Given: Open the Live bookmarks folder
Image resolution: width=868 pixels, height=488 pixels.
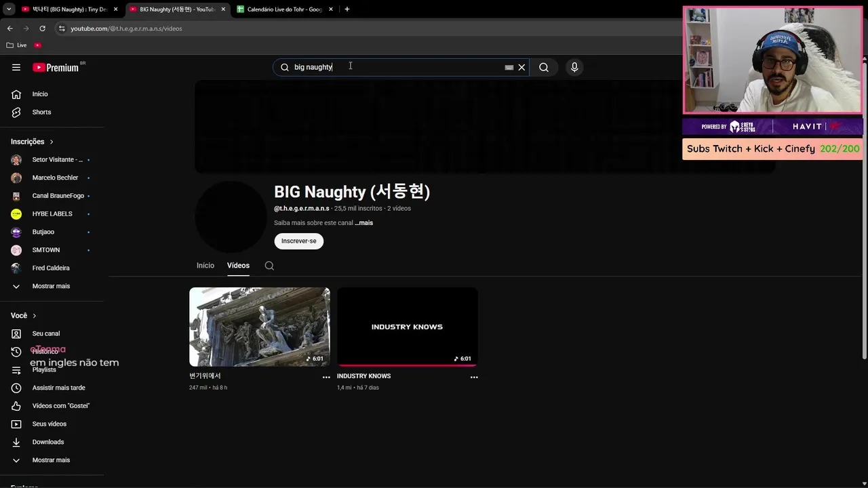Looking at the screenshot, I should 17,45.
